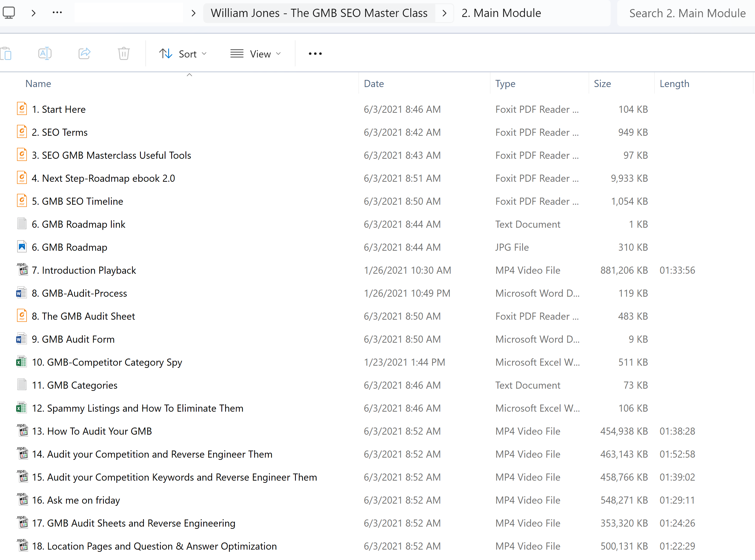
Task: Click the 01:33:56 length value
Action: click(677, 270)
